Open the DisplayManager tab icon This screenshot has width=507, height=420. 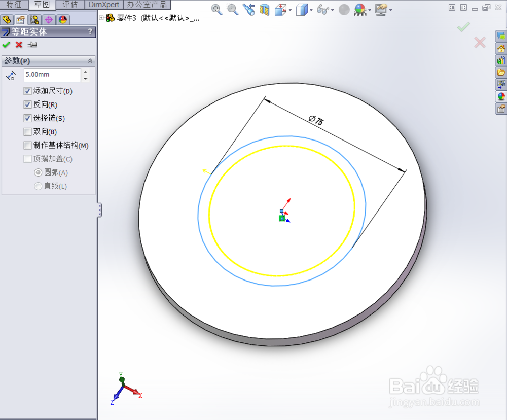pyautogui.click(x=63, y=20)
